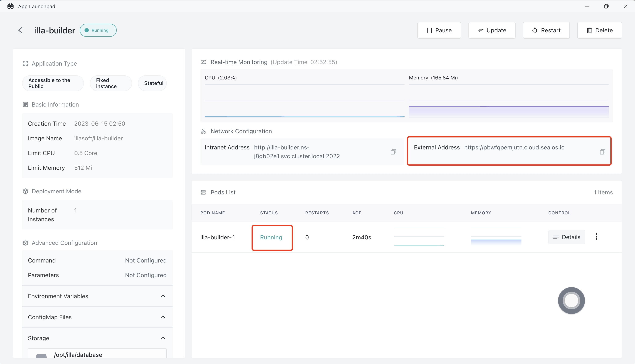Click the Running status in pods row
Image resolution: width=635 pixels, height=364 pixels.
click(271, 237)
